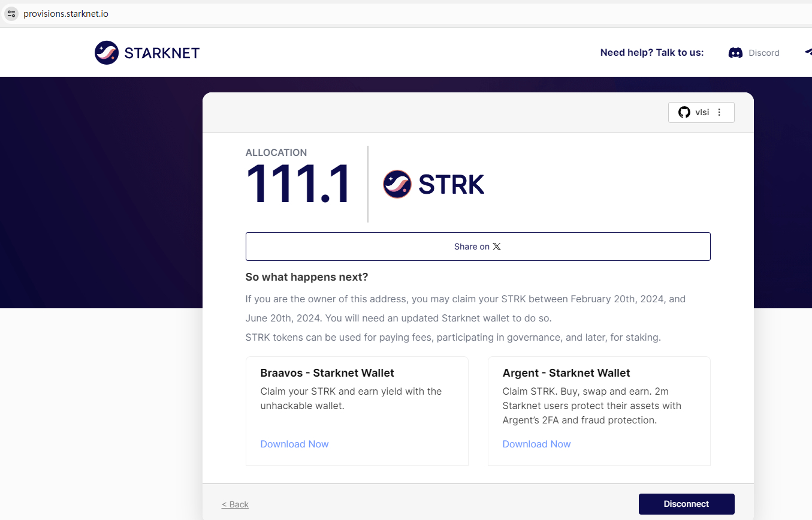Click Braavos description about unhackable wallet

tap(351, 399)
